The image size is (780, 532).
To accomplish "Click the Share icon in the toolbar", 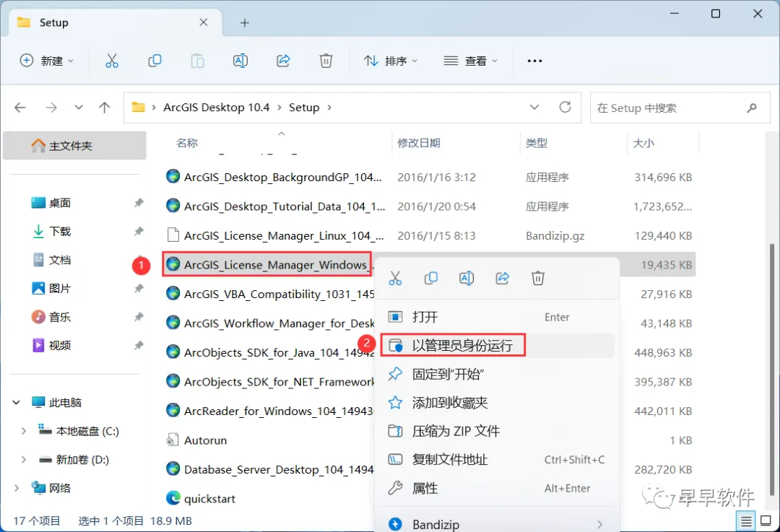I will [283, 61].
